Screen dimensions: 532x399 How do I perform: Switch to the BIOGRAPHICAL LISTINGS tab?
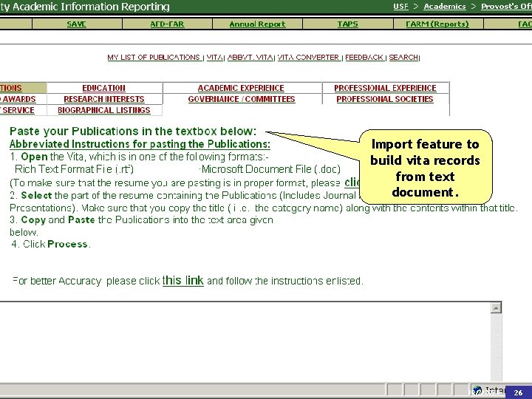[x=104, y=110]
